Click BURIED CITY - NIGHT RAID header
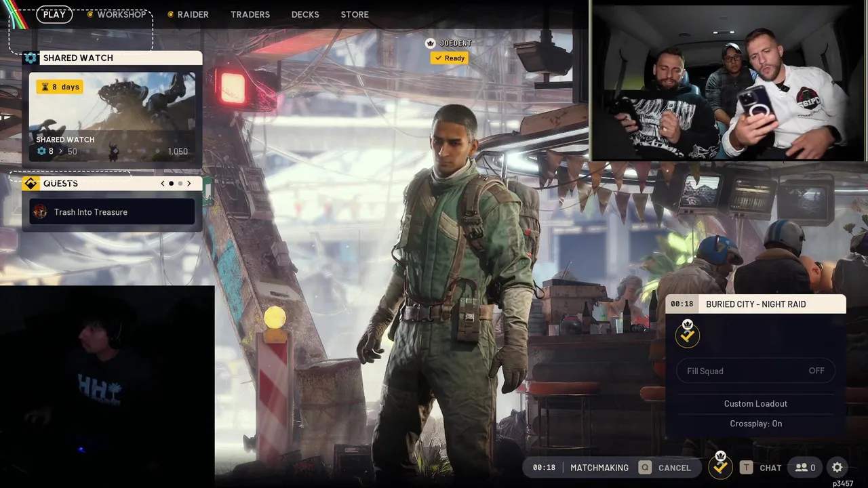The image size is (868, 488). 755,304
